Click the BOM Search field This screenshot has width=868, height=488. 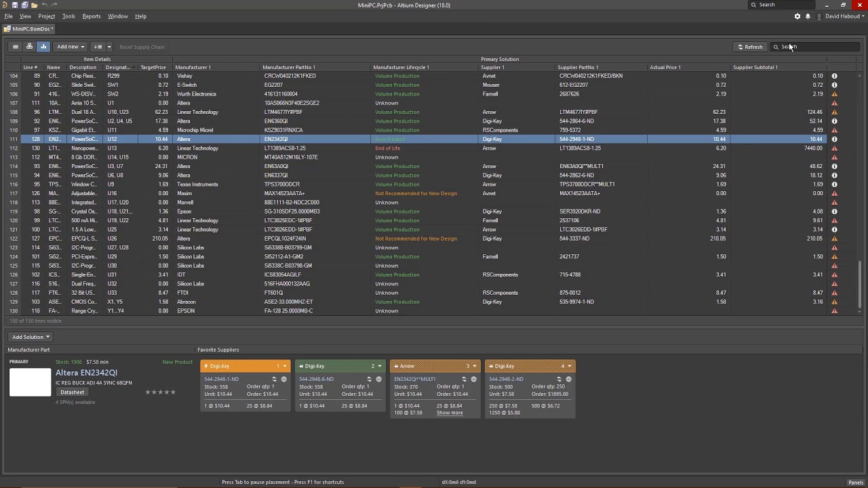point(816,47)
